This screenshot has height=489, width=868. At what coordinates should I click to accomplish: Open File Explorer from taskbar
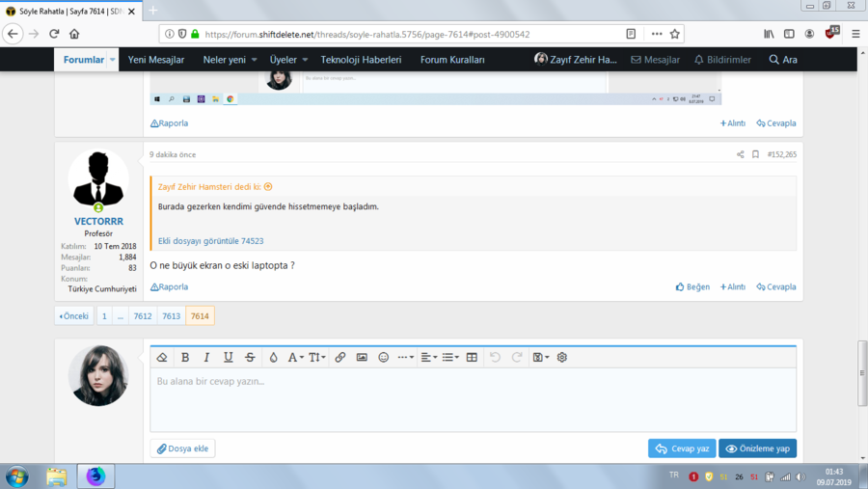pos(57,476)
